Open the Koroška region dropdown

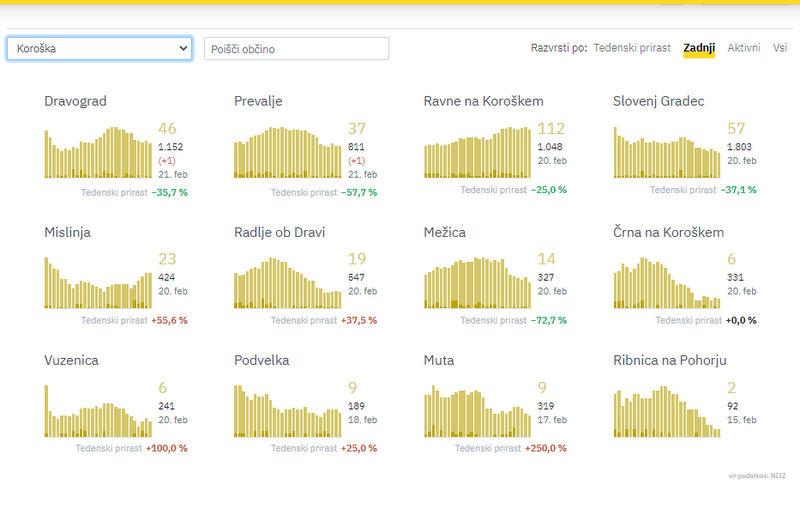[x=99, y=48]
